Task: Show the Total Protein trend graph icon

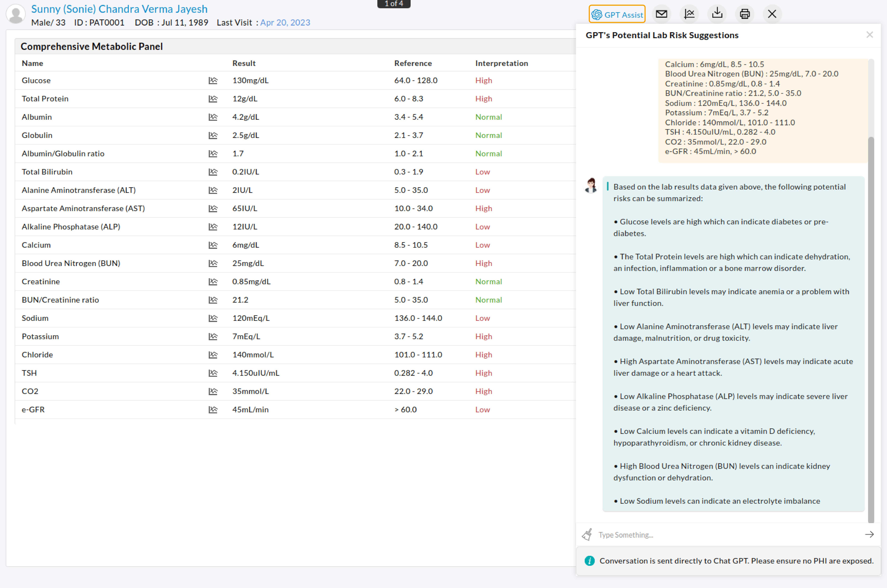Action: coord(213,99)
